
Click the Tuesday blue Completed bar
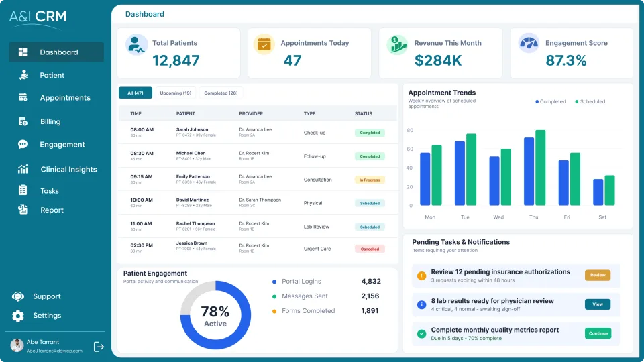[x=460, y=173]
